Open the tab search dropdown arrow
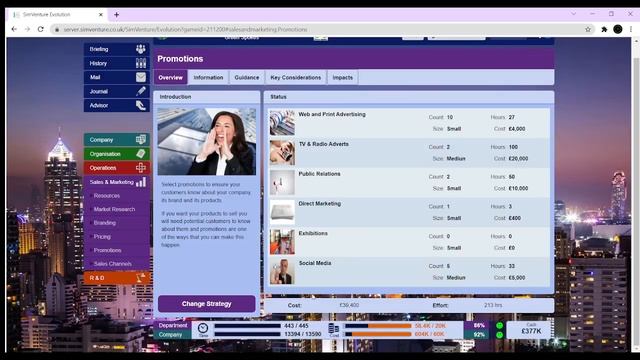 click(573, 14)
